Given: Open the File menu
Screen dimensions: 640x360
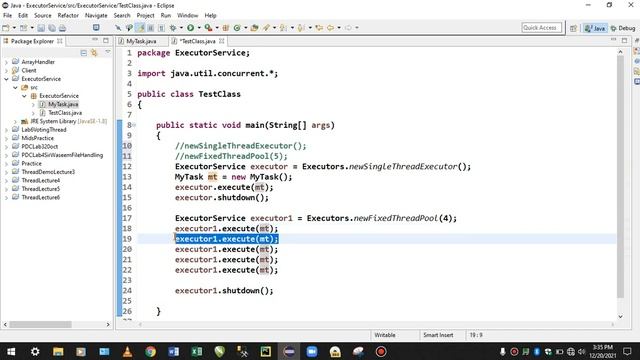Looking at the screenshot, I should pyautogui.click(x=7, y=16).
